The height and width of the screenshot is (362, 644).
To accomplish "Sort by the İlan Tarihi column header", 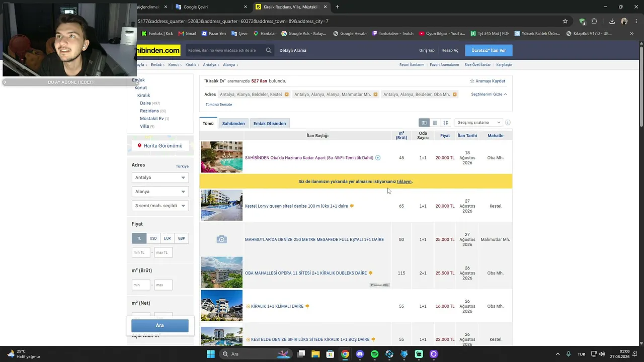I will click(467, 136).
